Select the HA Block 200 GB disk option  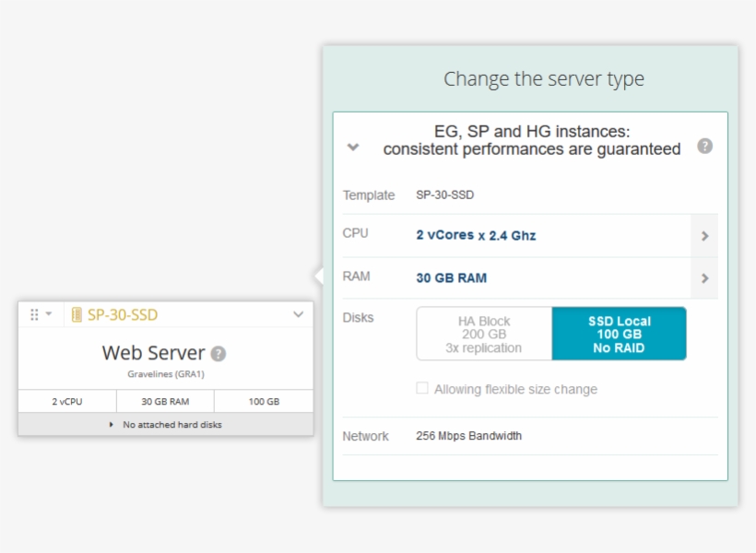coord(484,335)
